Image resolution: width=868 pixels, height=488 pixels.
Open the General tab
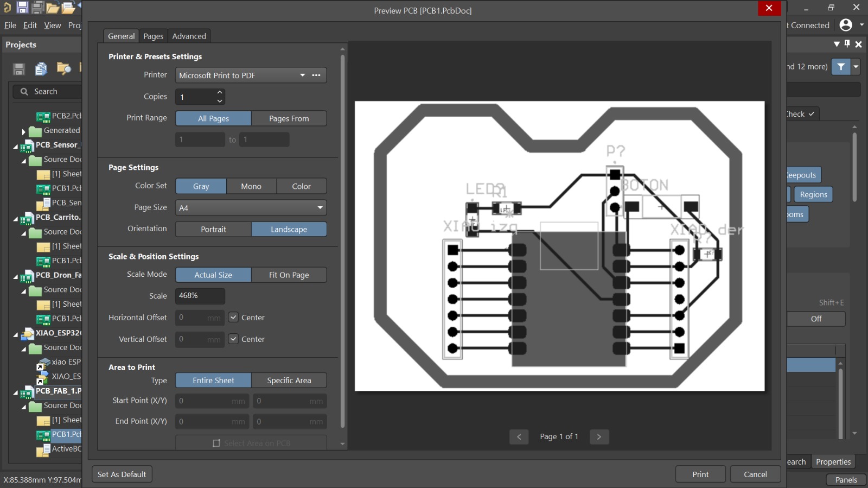click(x=121, y=36)
